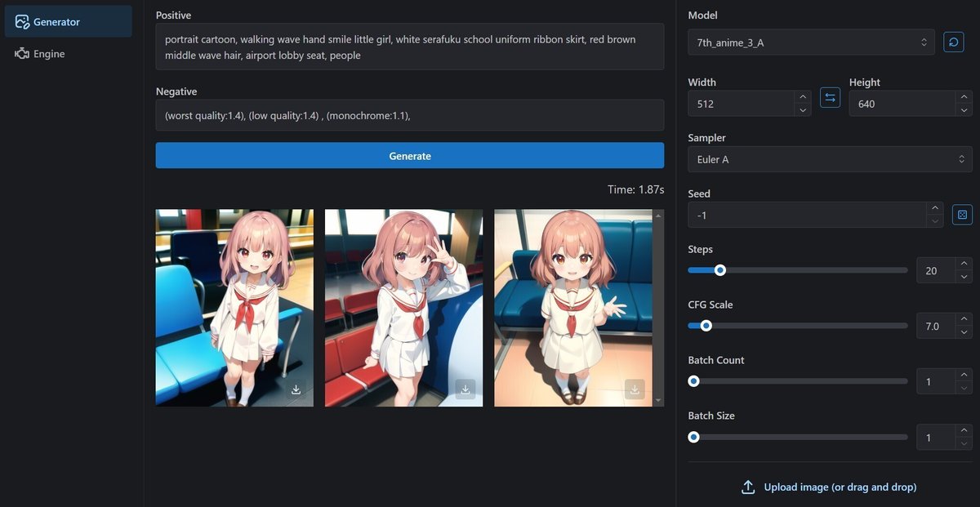Screen dimensions: 980x507
Task: Click the Width input field
Action: point(741,104)
